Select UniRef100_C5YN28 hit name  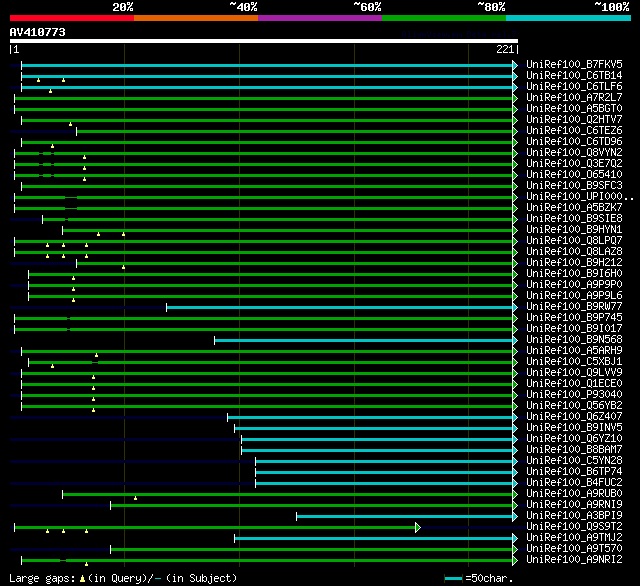pyautogui.click(x=574, y=461)
